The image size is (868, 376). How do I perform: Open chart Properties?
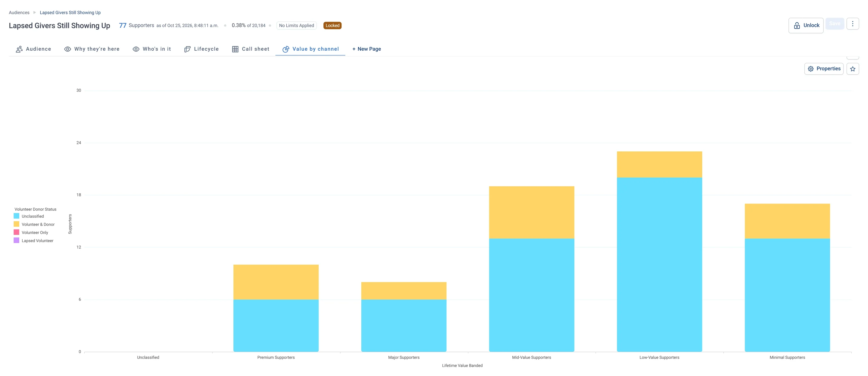(x=823, y=69)
